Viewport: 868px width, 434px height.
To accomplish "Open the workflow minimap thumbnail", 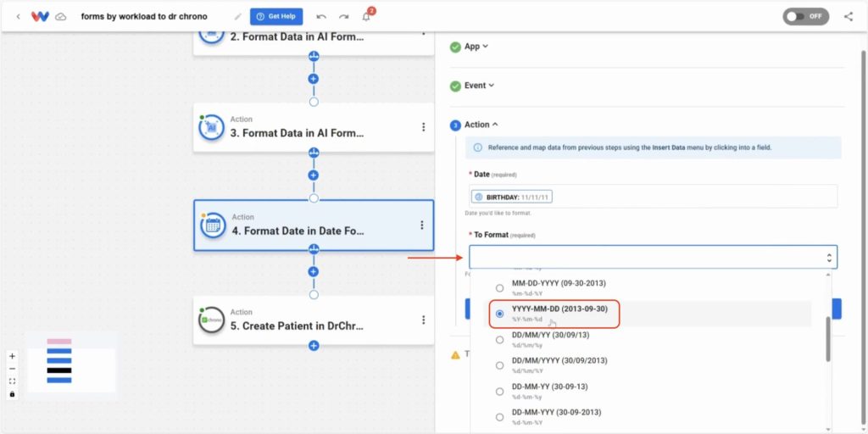I will [x=71, y=362].
